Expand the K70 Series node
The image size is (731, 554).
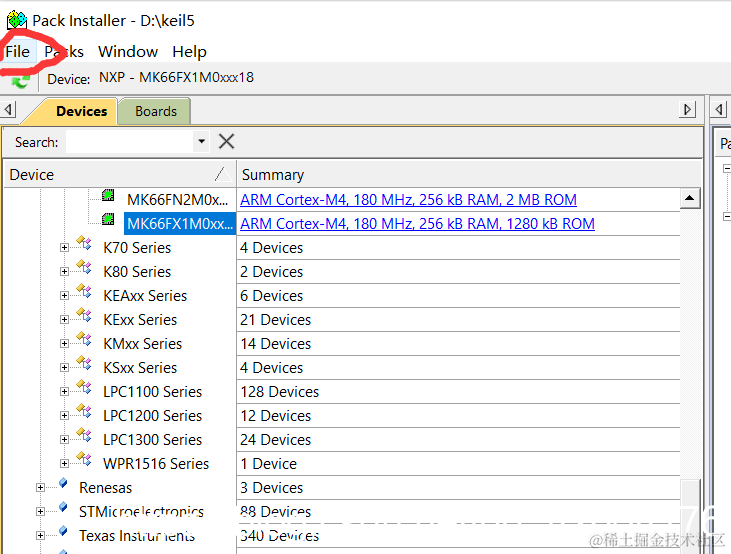point(64,248)
